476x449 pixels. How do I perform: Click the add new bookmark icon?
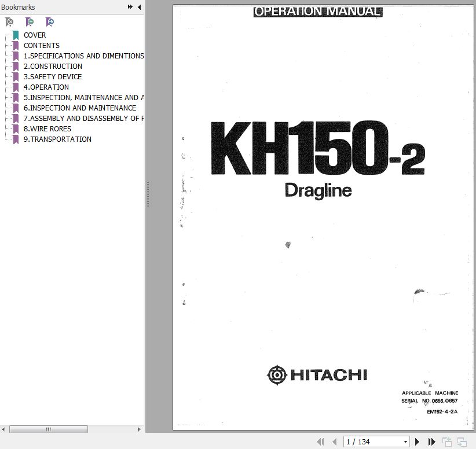[x=30, y=22]
